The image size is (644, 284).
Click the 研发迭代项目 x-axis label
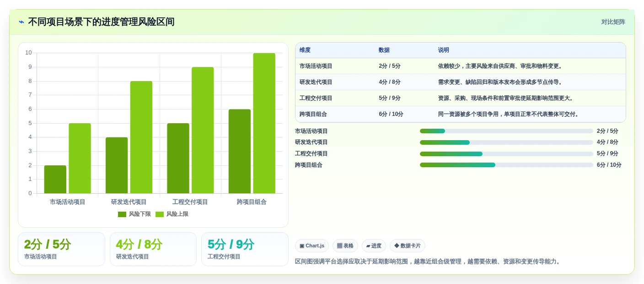click(x=129, y=202)
